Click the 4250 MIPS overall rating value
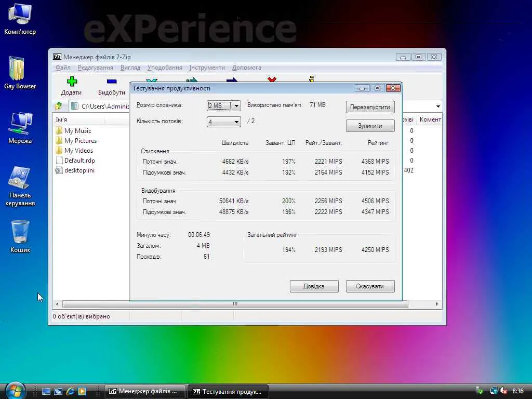532x399 pixels. (375, 250)
